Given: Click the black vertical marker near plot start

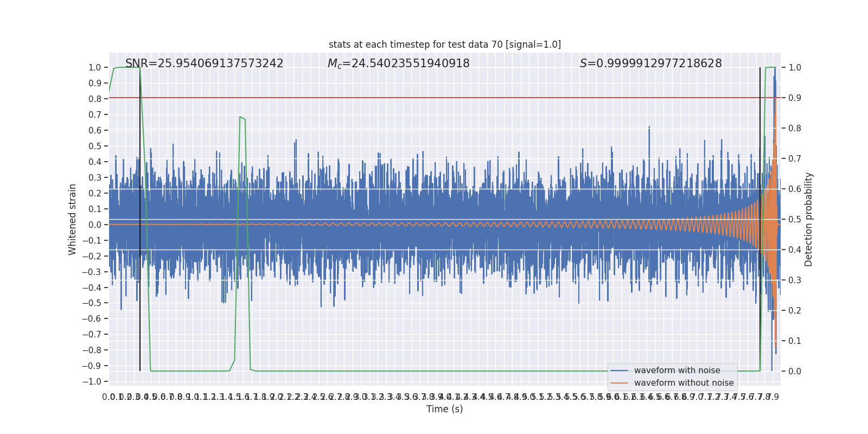Looking at the screenshot, I should click(x=140, y=271).
